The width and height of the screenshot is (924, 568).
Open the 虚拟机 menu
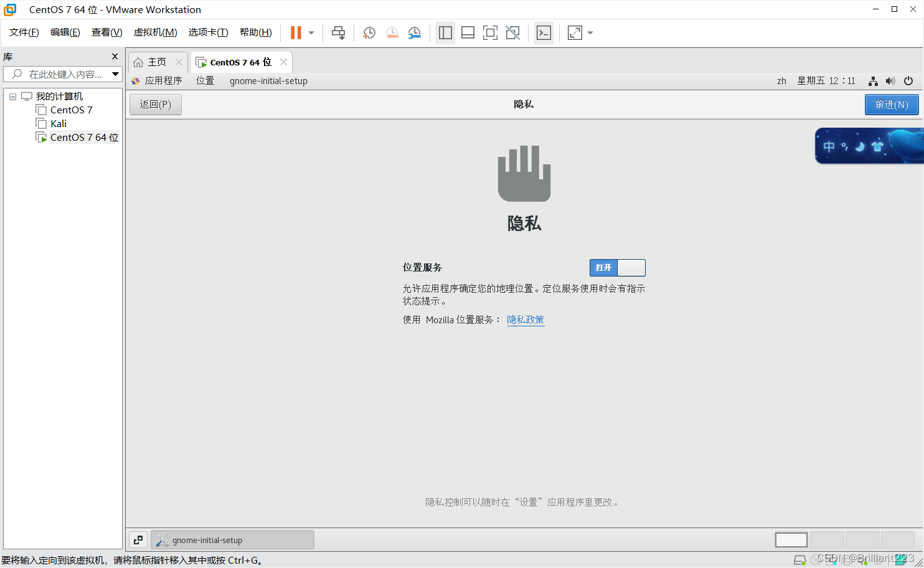[x=155, y=32]
